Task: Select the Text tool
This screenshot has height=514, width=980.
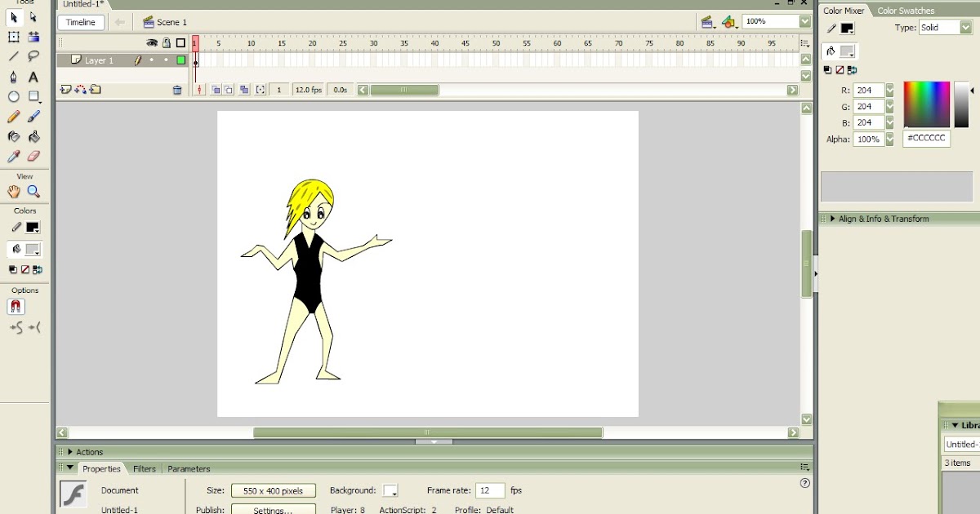Action: [33, 77]
